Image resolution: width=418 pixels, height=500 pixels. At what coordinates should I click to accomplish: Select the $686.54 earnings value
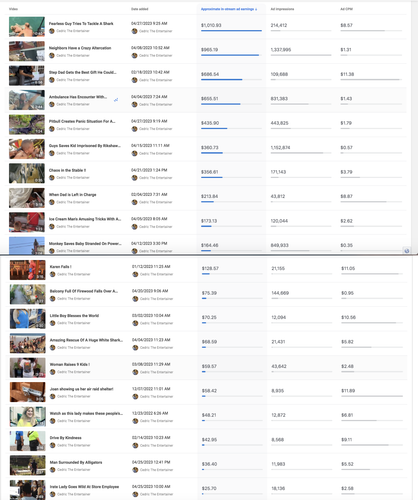pyautogui.click(x=210, y=74)
